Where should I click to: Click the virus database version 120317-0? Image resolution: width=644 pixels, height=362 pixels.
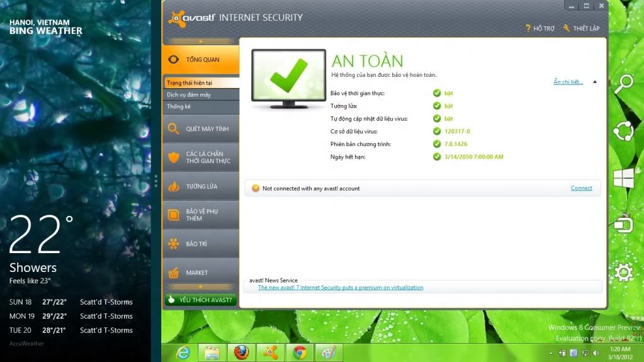(457, 132)
